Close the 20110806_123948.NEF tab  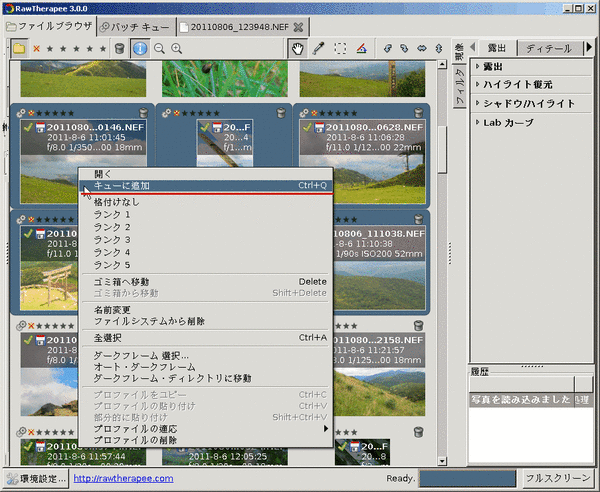[x=298, y=27]
